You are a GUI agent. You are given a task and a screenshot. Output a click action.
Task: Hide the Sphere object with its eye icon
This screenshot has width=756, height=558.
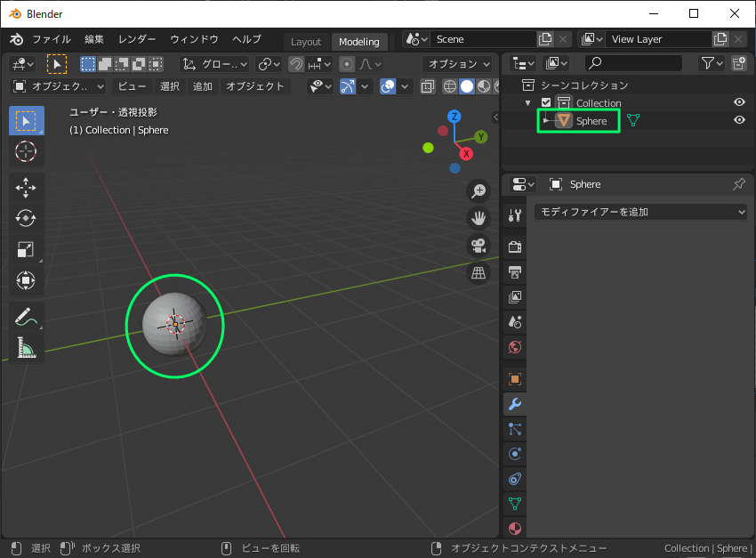click(739, 120)
